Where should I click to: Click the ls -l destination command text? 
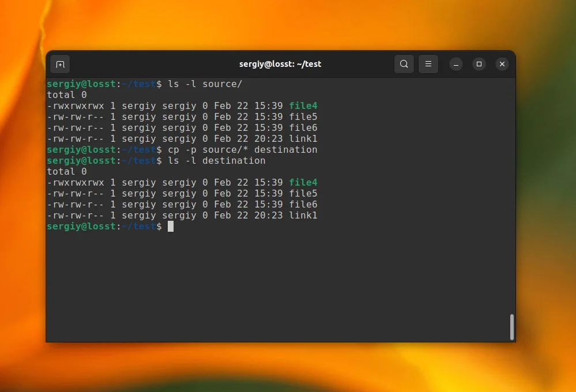pyautogui.click(x=228, y=160)
